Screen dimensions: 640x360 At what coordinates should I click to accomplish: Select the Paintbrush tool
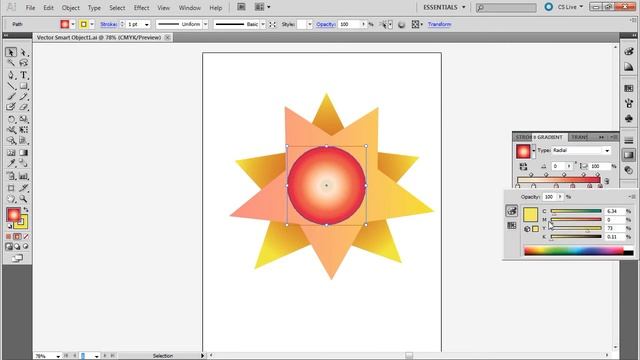tap(11, 97)
